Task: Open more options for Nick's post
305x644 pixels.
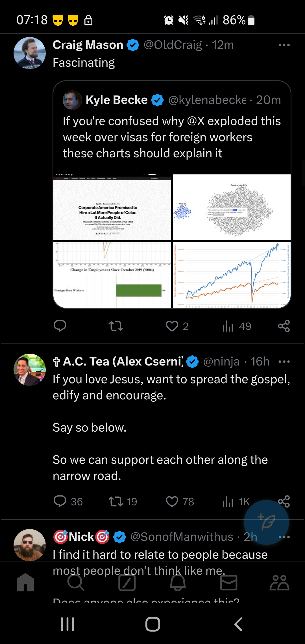Action: click(x=284, y=537)
